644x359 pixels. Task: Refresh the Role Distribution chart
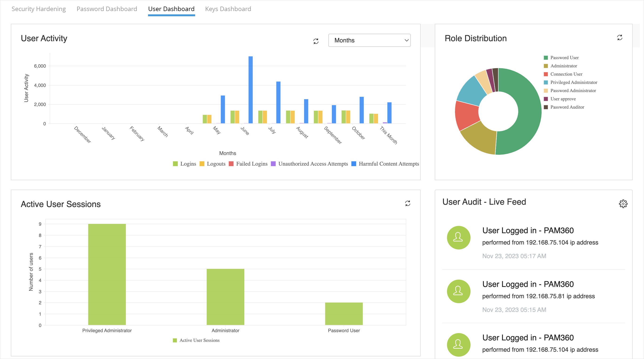[620, 37]
